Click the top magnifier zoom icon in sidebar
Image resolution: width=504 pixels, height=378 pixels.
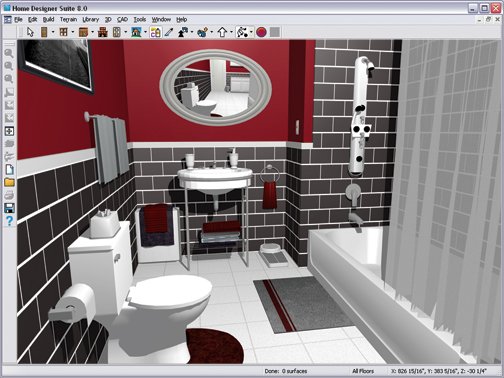(x=9, y=53)
